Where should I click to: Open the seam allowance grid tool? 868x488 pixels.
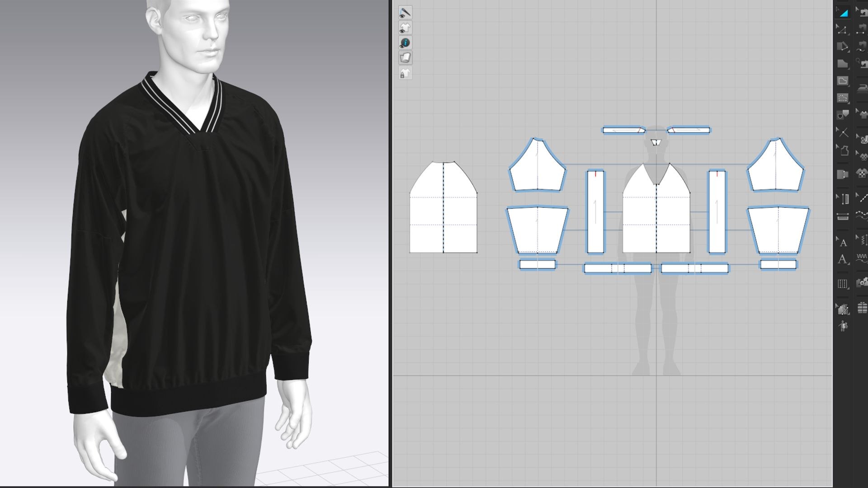point(843,284)
